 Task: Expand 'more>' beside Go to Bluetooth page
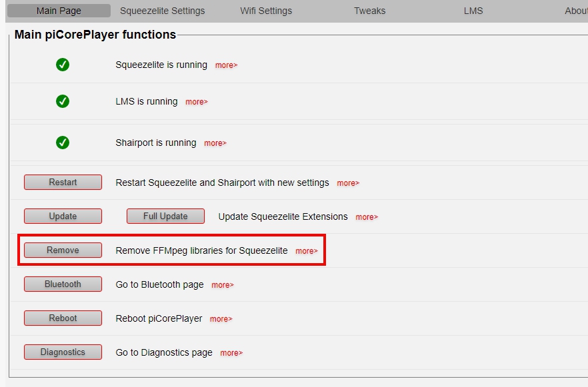(223, 285)
